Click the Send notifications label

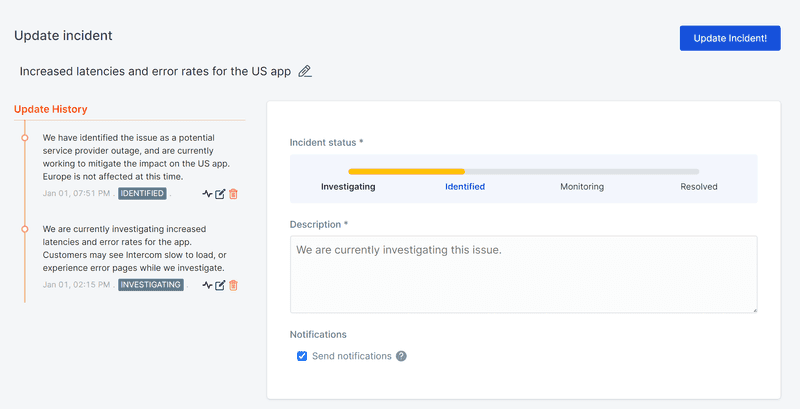click(352, 356)
